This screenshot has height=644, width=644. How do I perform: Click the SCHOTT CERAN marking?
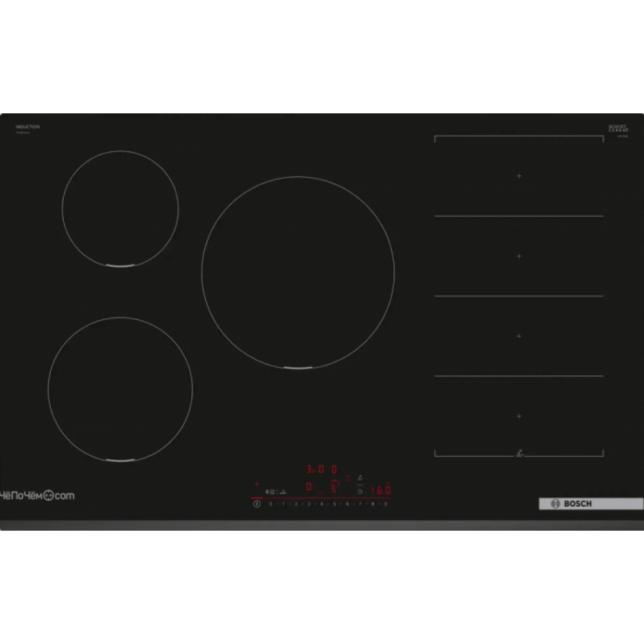pyautogui.click(x=618, y=129)
